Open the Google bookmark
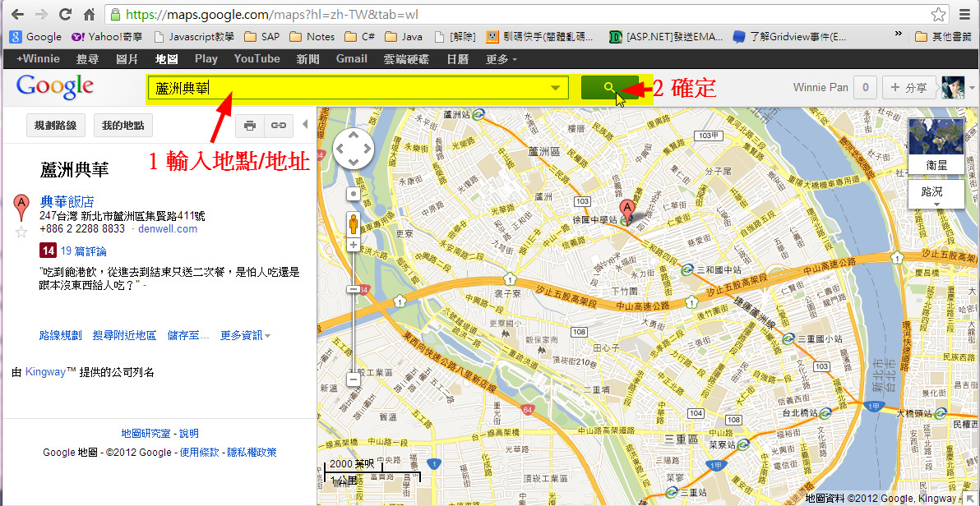 [x=35, y=37]
